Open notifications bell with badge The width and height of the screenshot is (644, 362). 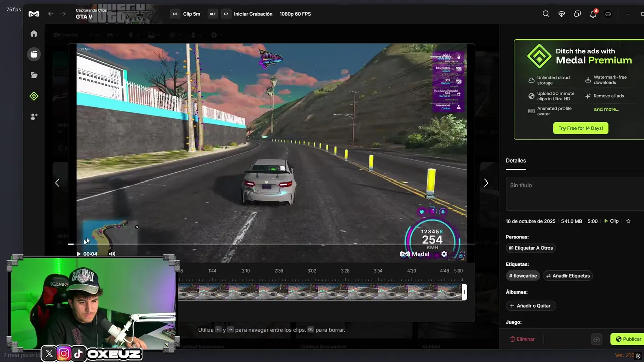593,14
